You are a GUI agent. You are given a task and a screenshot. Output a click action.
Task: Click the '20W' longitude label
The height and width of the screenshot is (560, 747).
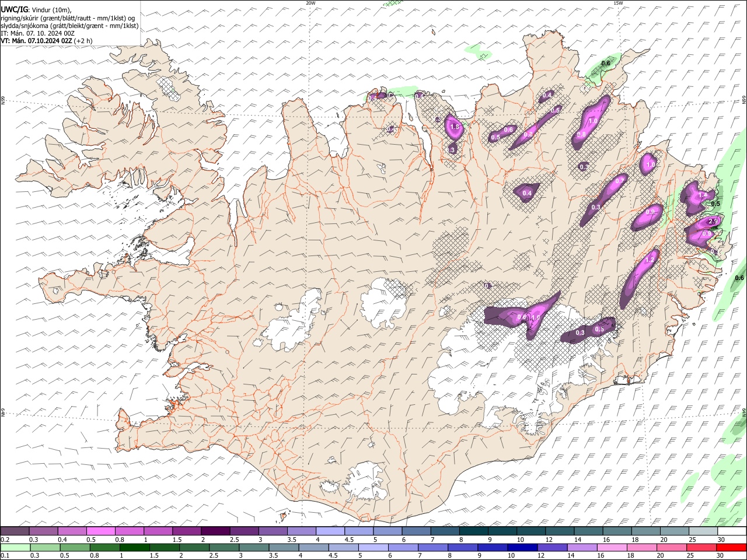[310, 3]
